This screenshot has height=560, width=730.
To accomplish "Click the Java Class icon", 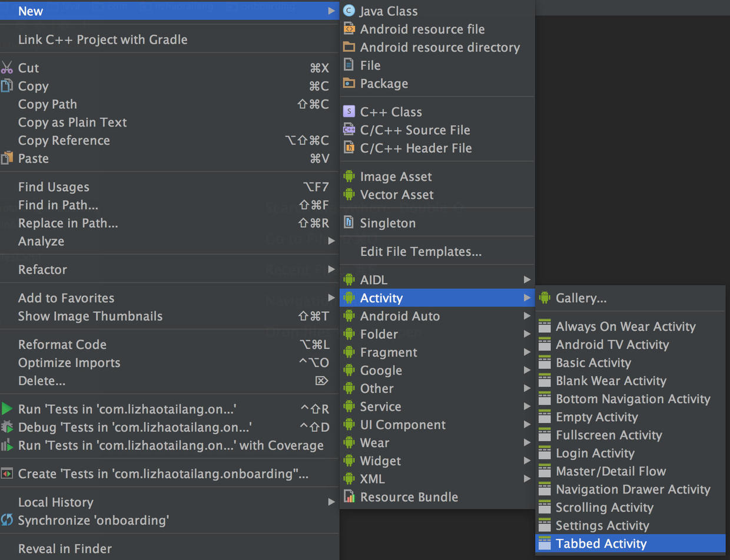I will point(349,11).
